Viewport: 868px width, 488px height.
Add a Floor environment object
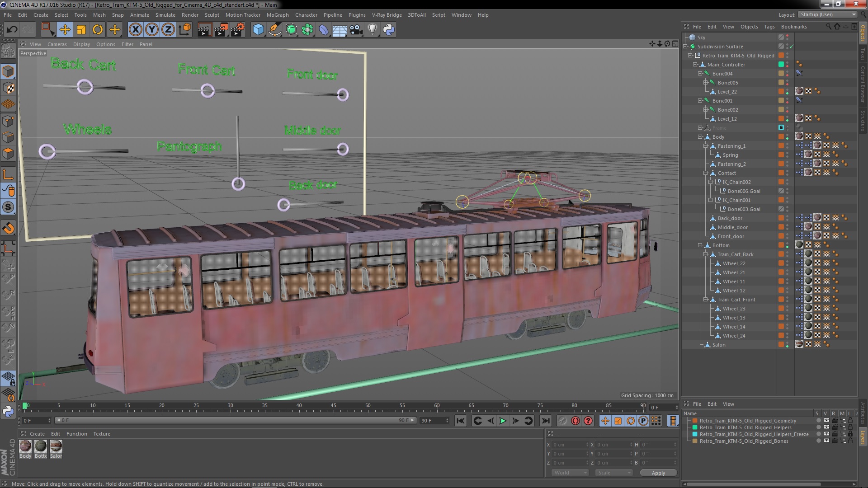(340, 30)
